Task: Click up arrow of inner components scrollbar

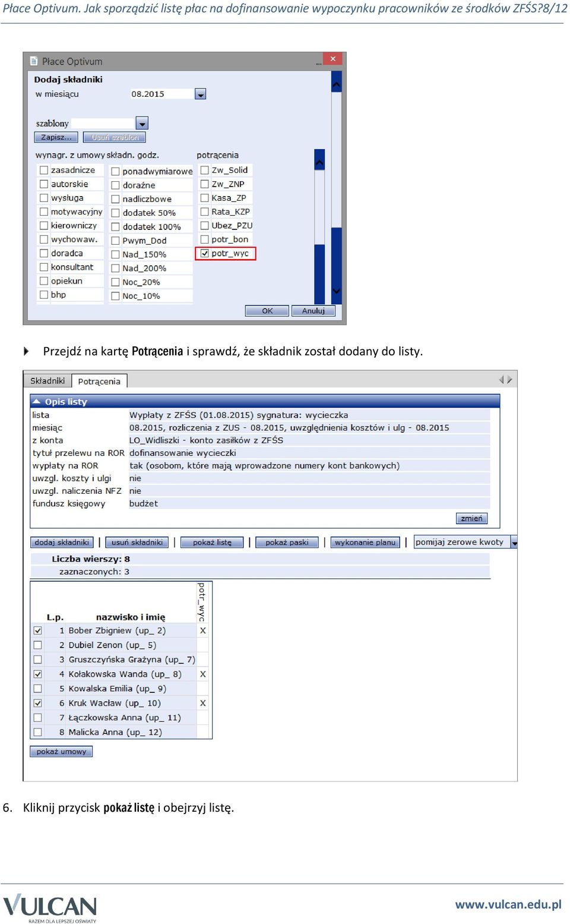Action: click(319, 161)
